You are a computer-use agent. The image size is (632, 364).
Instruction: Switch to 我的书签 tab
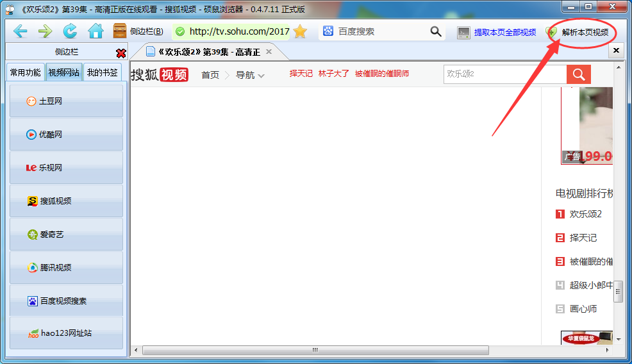(103, 72)
